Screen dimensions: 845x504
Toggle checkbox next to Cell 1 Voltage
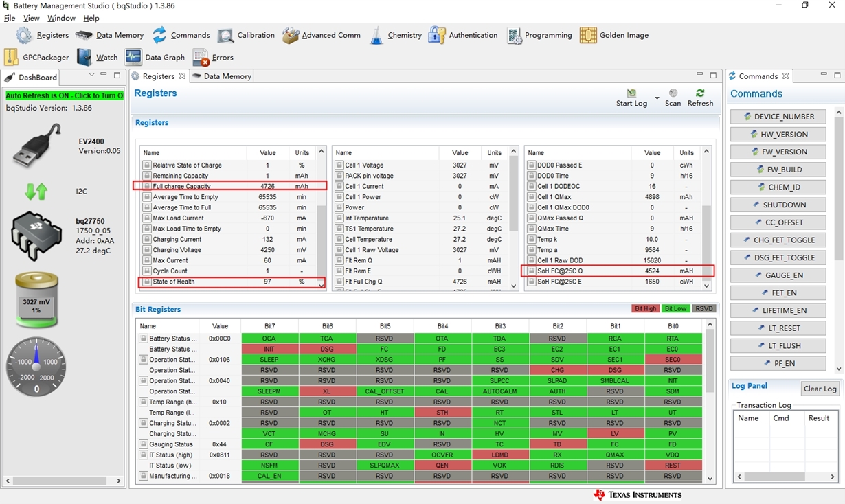(x=339, y=165)
